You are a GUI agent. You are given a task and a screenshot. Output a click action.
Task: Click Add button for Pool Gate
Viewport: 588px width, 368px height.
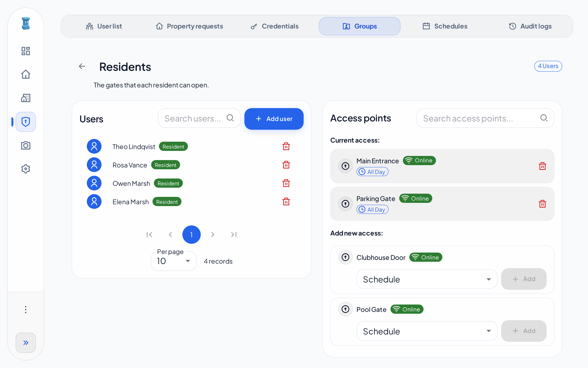point(524,331)
